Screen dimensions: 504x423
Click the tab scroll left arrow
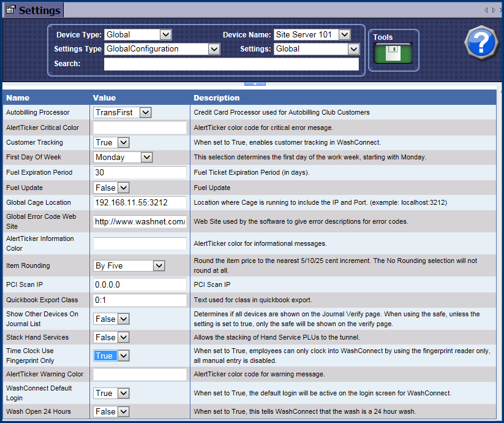[486, 10]
